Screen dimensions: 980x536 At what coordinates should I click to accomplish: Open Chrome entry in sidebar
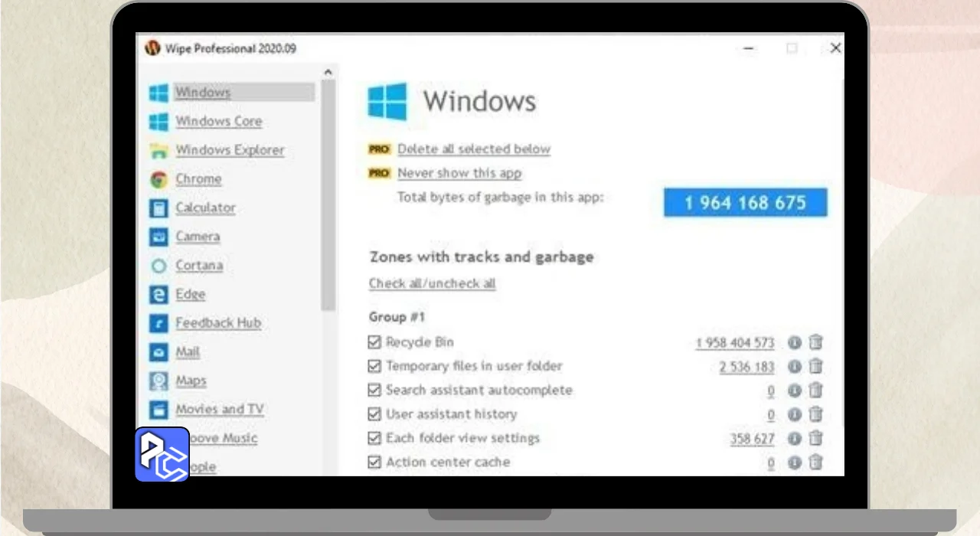click(x=198, y=179)
